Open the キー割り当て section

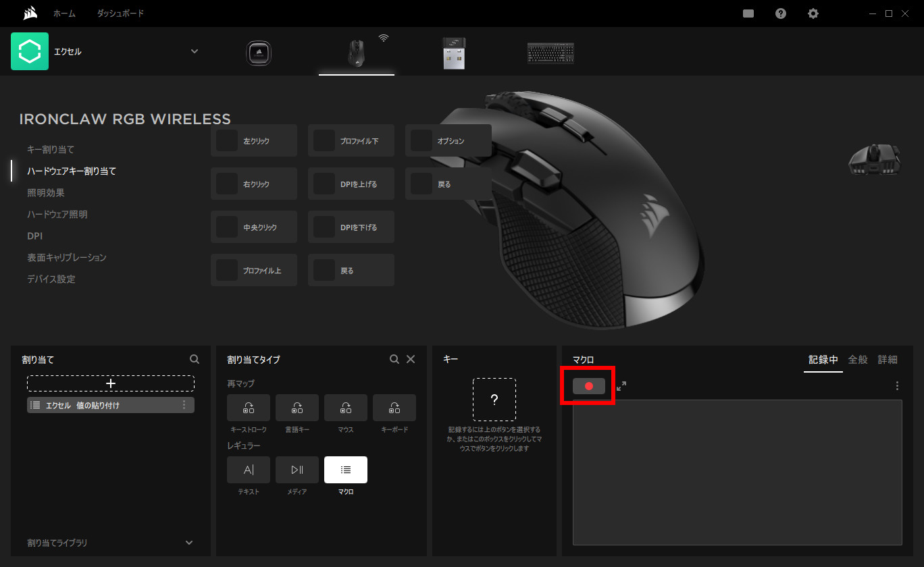51,149
